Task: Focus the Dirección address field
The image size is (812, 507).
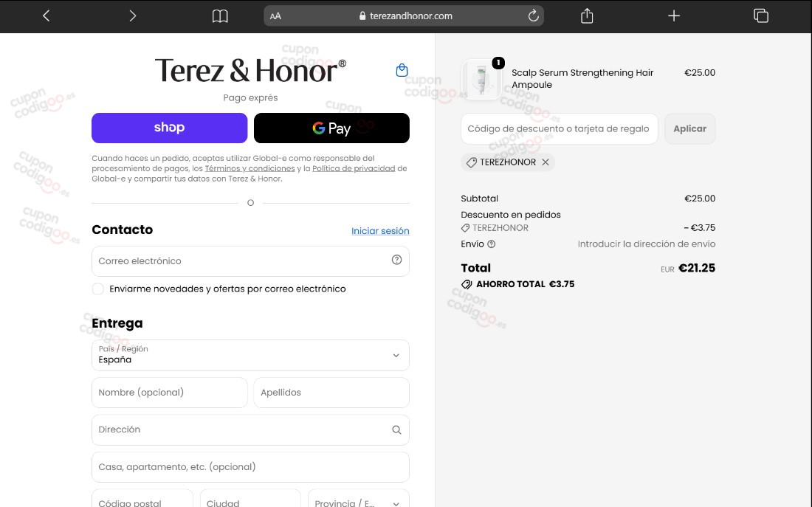Action: click(x=251, y=430)
